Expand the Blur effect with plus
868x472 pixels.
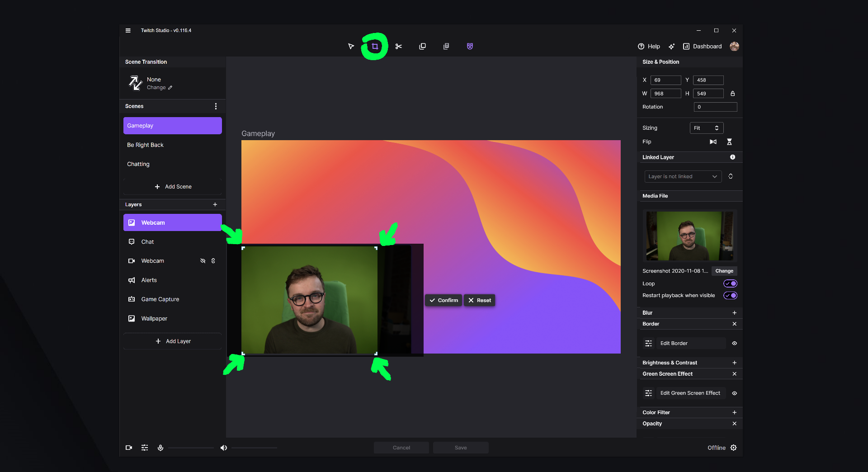tap(734, 313)
